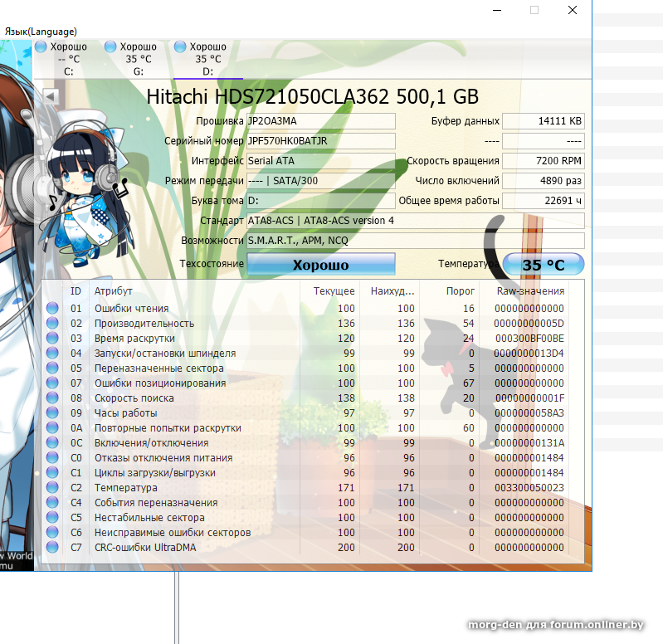Image resolution: width=663 pixels, height=644 pixels.
Task: Select the G: disk tab
Action: tap(138, 59)
